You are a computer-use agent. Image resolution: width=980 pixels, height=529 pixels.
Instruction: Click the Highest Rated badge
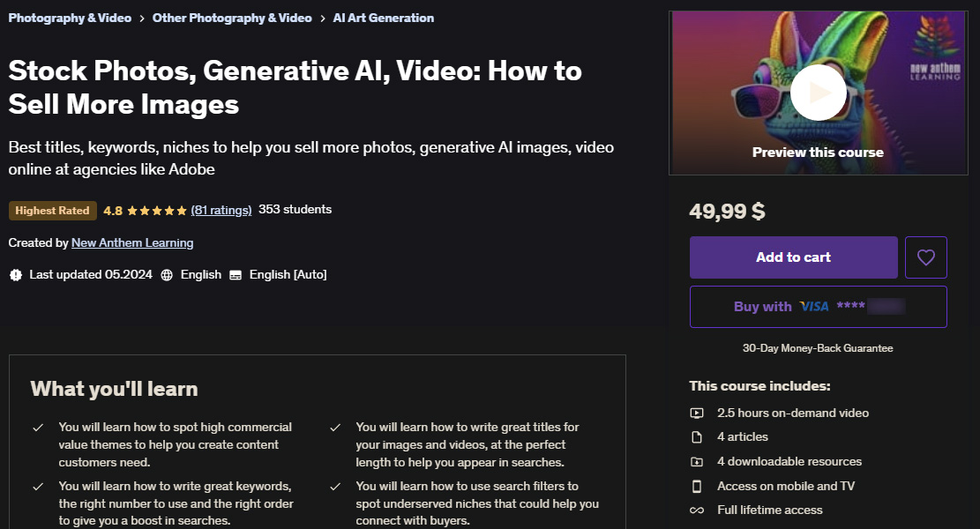(x=52, y=211)
